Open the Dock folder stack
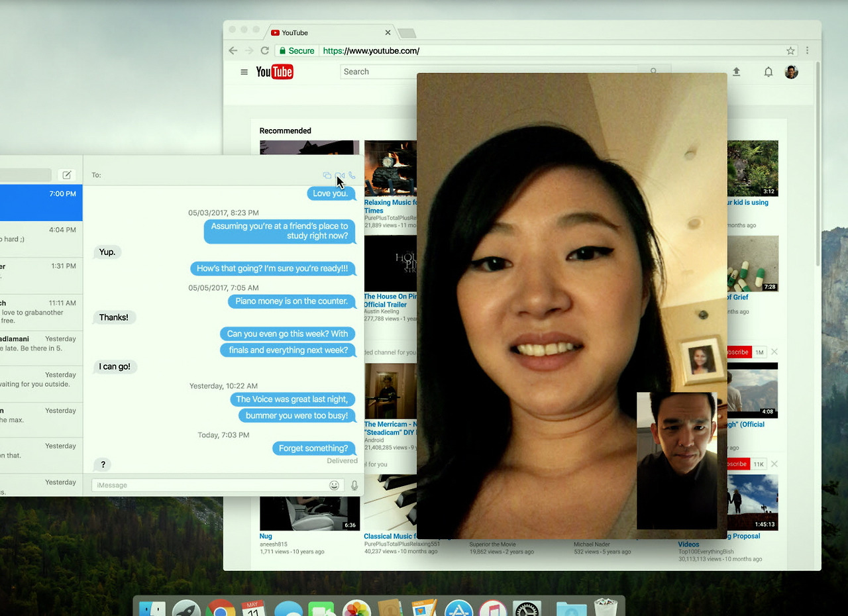This screenshot has height=616, width=848. (571, 608)
